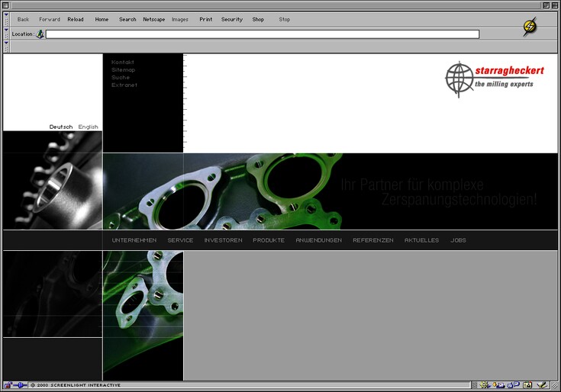Collapse the Location toolbar using its handle
This screenshot has height=392, width=561.
pos(6,34)
